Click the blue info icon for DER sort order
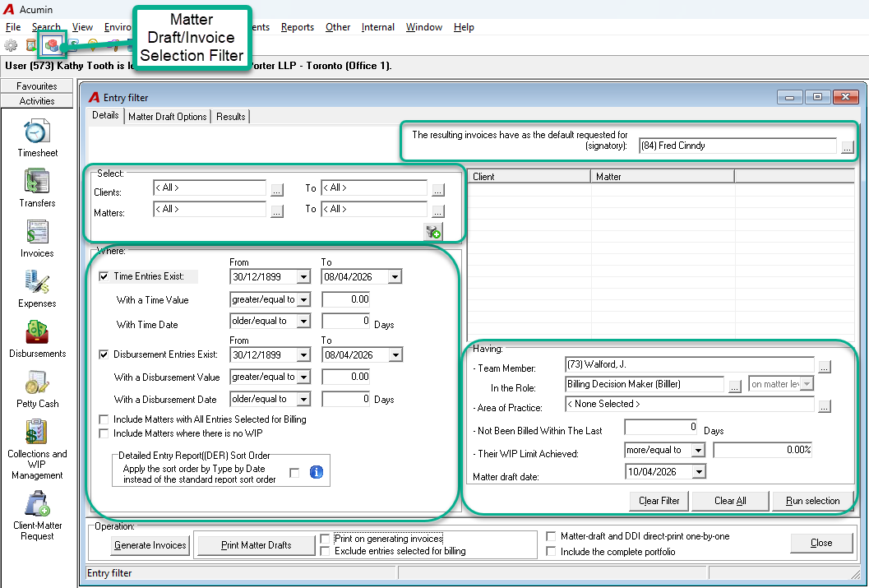The image size is (869, 588). [316, 472]
